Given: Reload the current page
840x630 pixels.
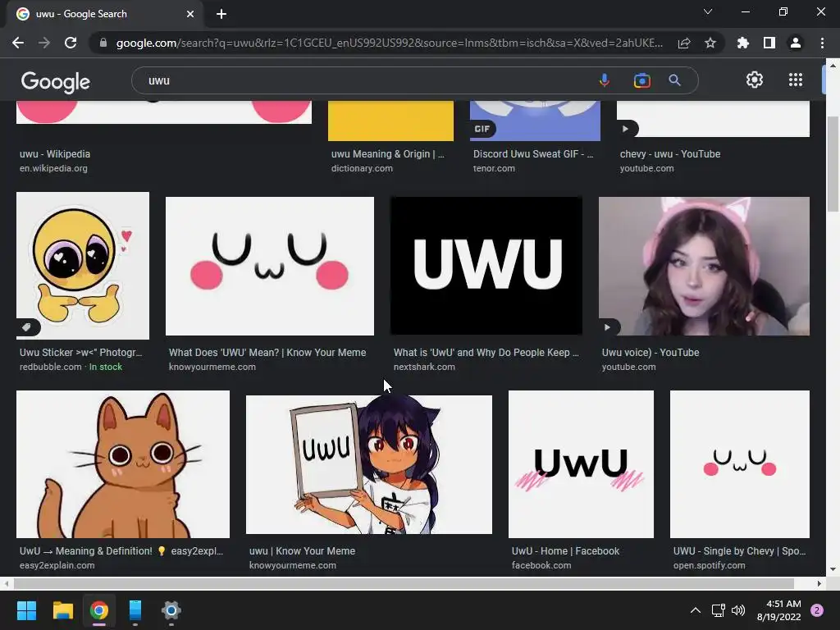Looking at the screenshot, I should coord(71,43).
